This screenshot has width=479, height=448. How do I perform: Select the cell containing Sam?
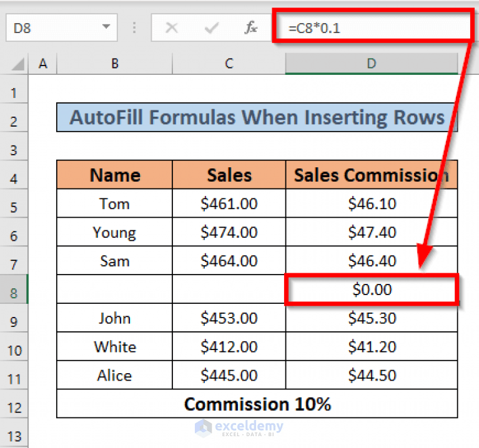114,260
